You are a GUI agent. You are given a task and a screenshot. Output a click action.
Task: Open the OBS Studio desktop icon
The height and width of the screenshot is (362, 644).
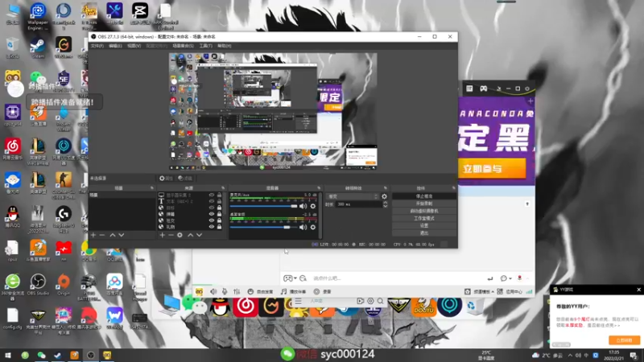click(38, 285)
